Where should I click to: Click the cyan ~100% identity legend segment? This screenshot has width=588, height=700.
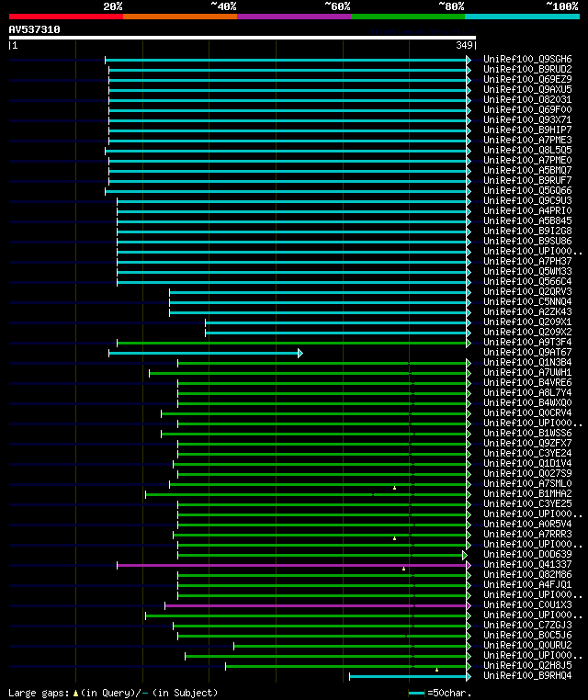[x=522, y=17]
